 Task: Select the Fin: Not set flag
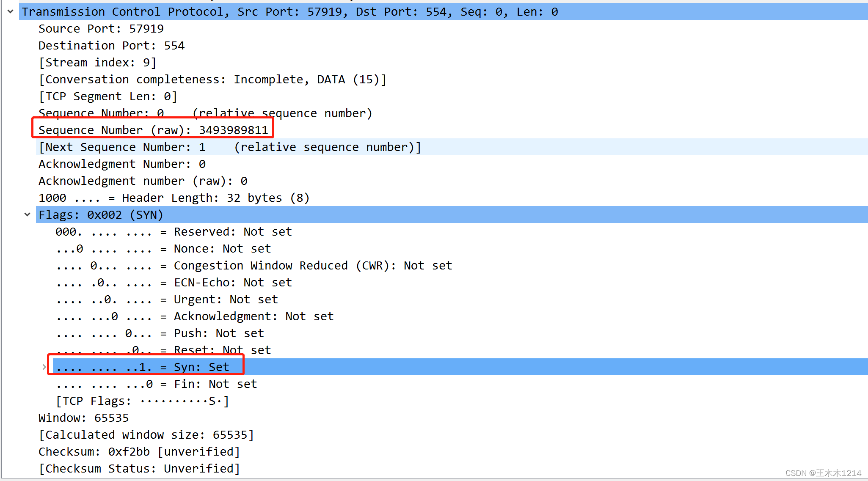coord(157,384)
